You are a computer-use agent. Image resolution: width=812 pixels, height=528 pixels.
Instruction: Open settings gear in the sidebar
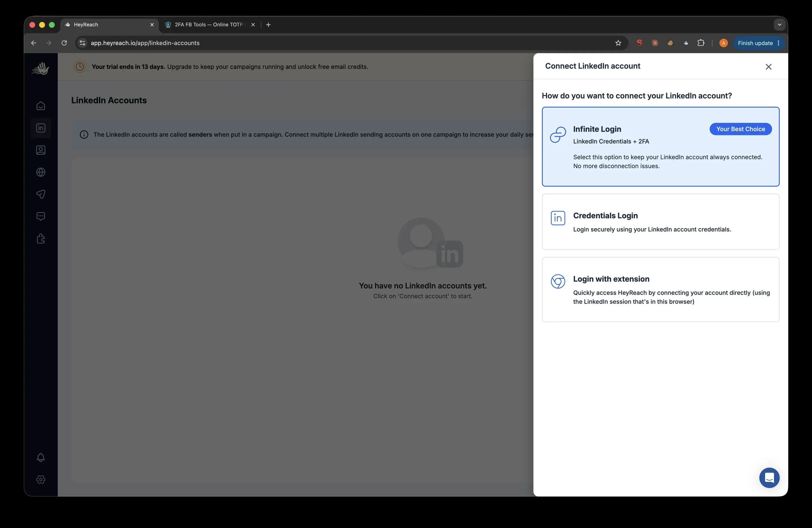coord(41,479)
